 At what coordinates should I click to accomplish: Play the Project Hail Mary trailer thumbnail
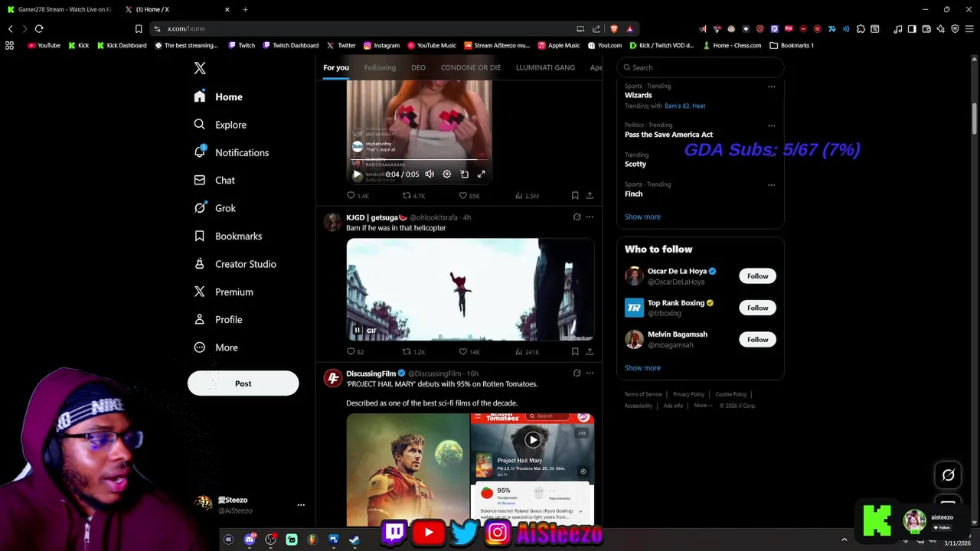tap(533, 440)
